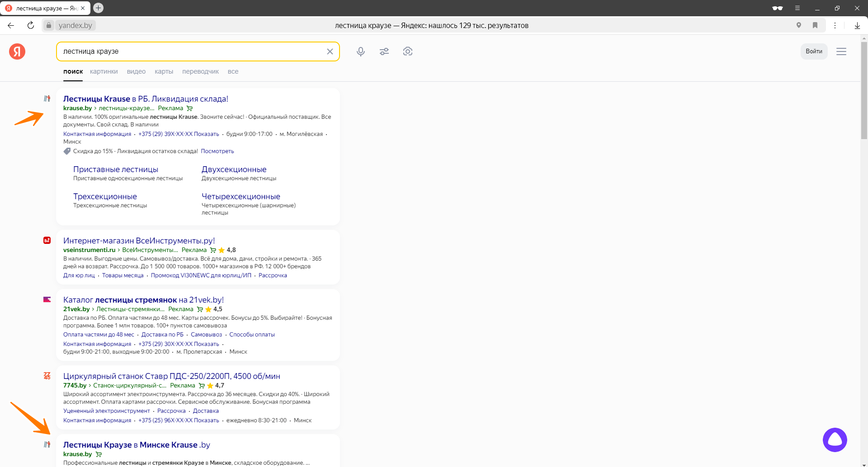Click the yandex.by address bar
Image resolution: width=868 pixels, height=467 pixels.
(75, 25)
